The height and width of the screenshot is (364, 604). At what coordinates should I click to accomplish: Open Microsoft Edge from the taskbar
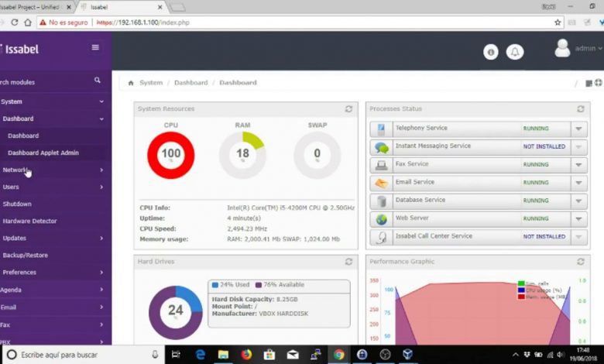(x=200, y=355)
